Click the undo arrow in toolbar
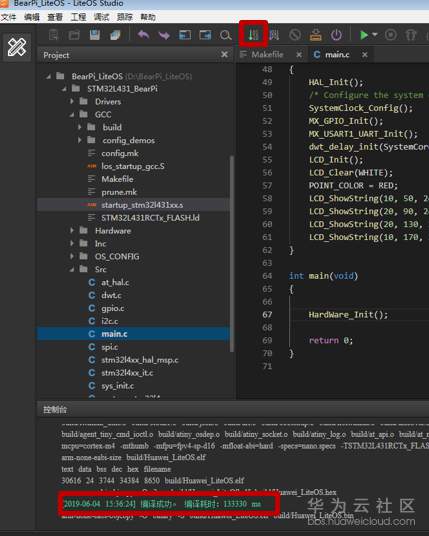 (x=143, y=35)
